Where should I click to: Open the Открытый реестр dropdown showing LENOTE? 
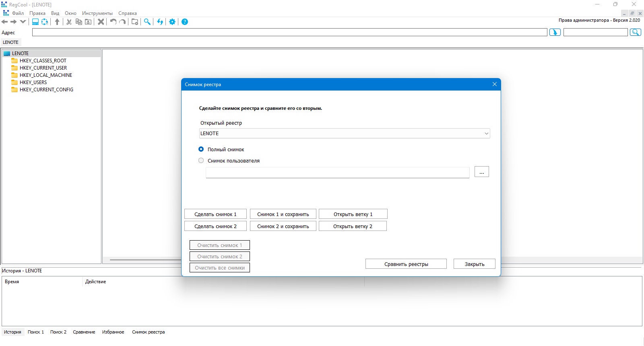(345, 134)
